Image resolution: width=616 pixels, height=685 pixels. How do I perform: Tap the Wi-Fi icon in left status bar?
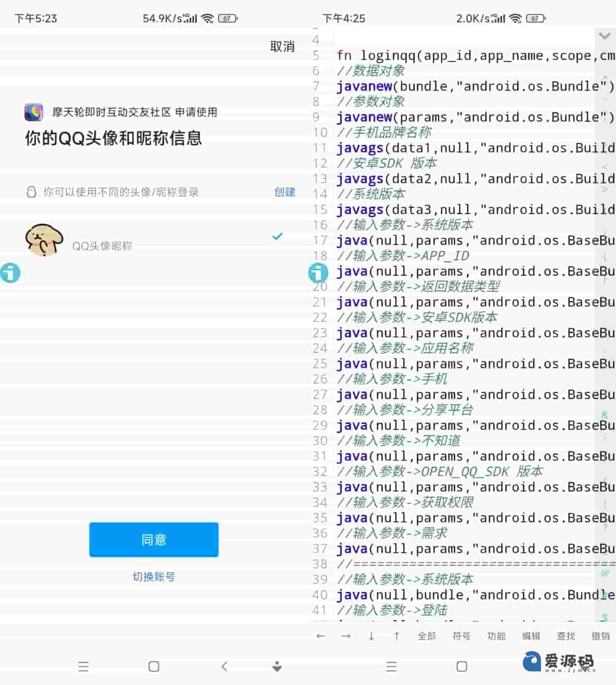(207, 18)
